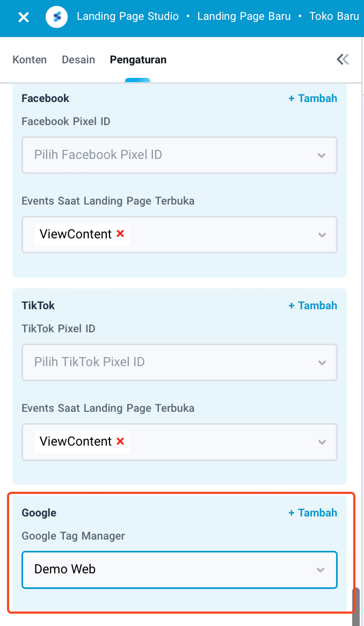This screenshot has width=364, height=626.
Task: Expand the Facebook events dropdown chevron
Action: tap(322, 235)
